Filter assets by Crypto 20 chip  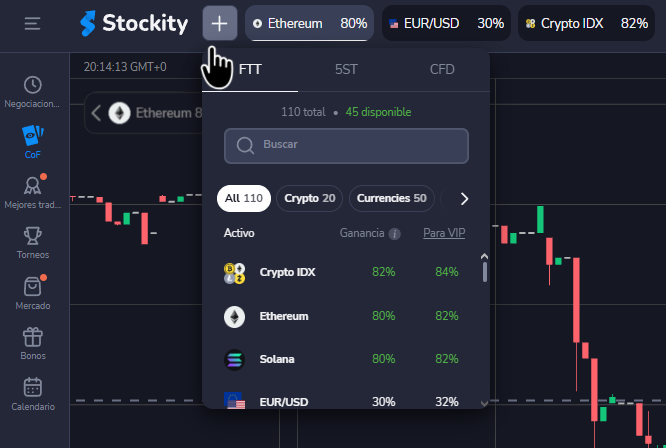309,198
